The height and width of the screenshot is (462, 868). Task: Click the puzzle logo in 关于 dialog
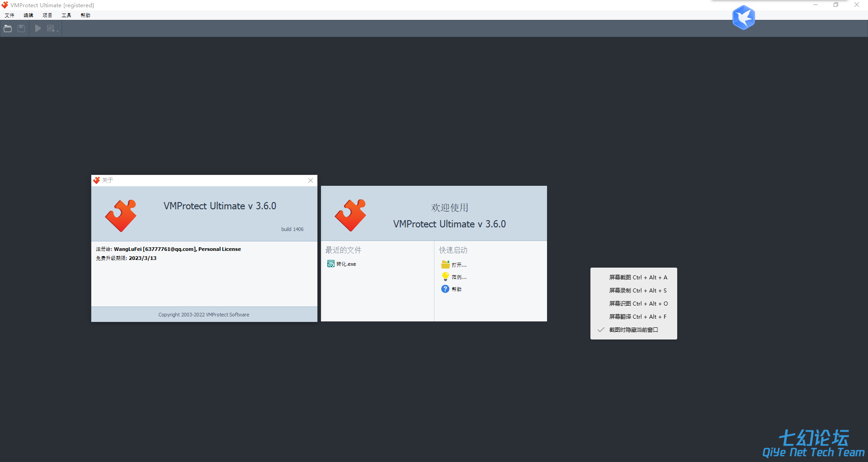pyautogui.click(x=121, y=216)
